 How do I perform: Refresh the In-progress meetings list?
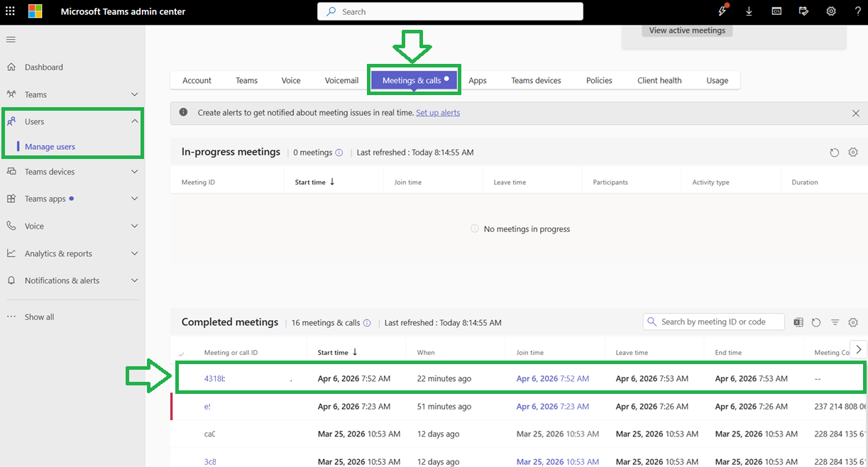pos(835,153)
